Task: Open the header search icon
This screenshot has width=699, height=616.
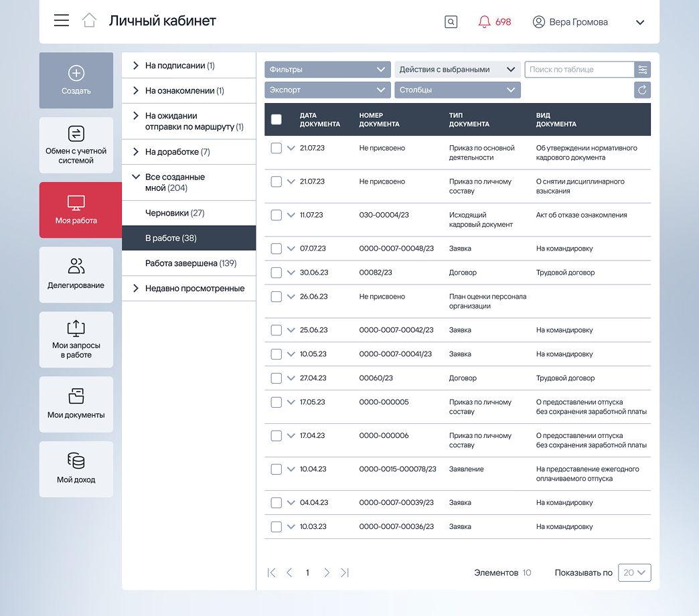Action: pyautogui.click(x=451, y=22)
